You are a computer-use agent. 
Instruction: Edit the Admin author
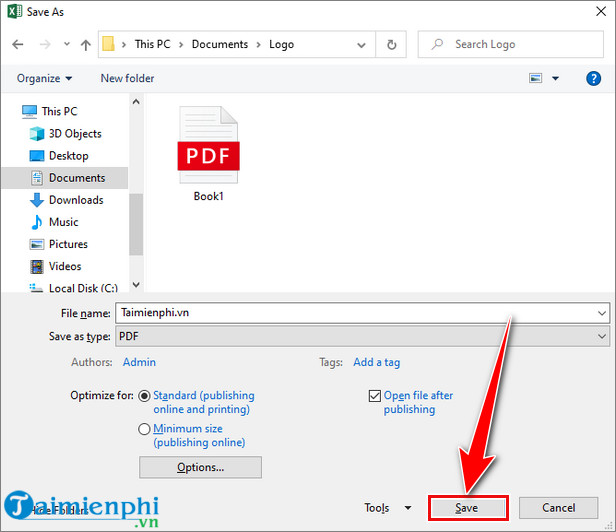[x=139, y=362]
